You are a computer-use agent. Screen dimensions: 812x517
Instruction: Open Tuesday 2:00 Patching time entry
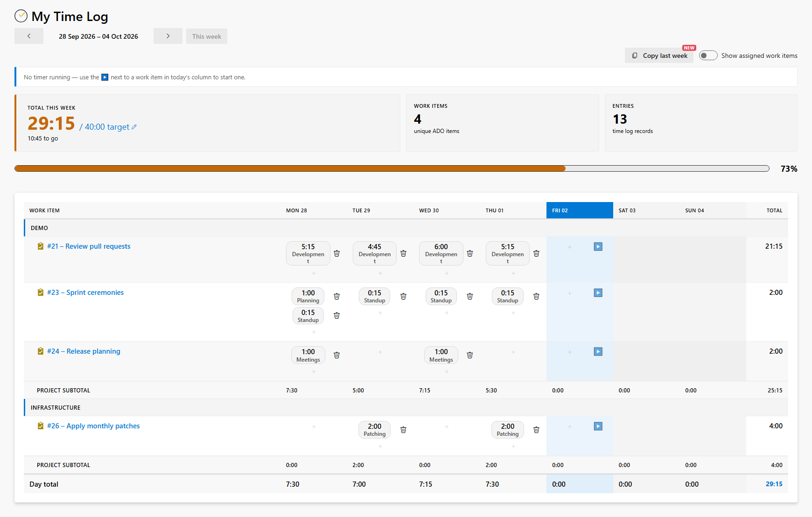pyautogui.click(x=374, y=430)
